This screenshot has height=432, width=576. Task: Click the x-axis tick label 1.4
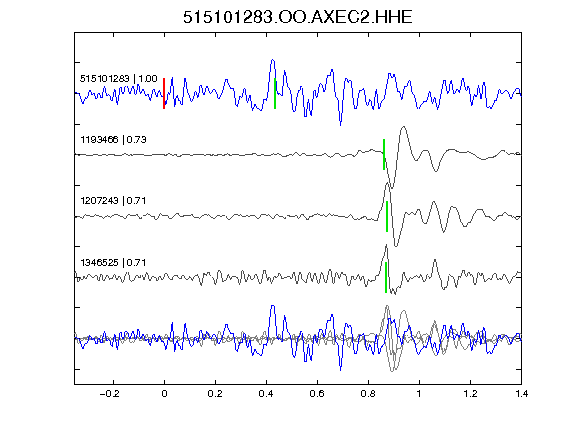click(x=521, y=394)
